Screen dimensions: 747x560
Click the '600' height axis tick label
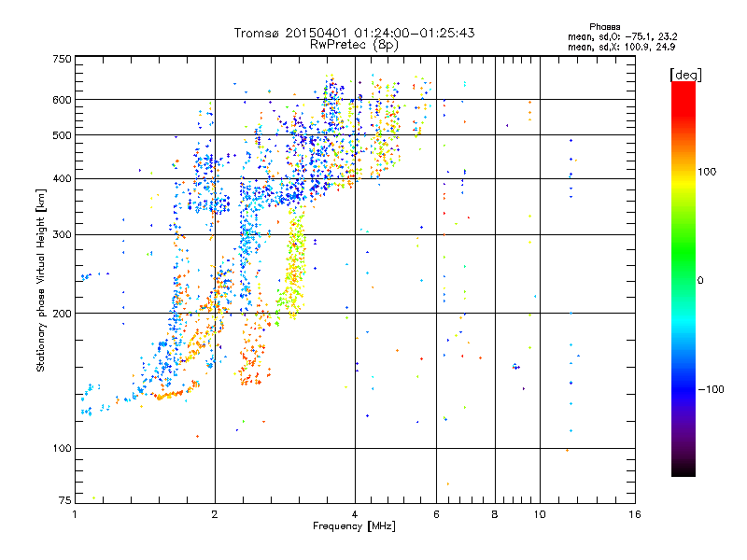click(62, 100)
